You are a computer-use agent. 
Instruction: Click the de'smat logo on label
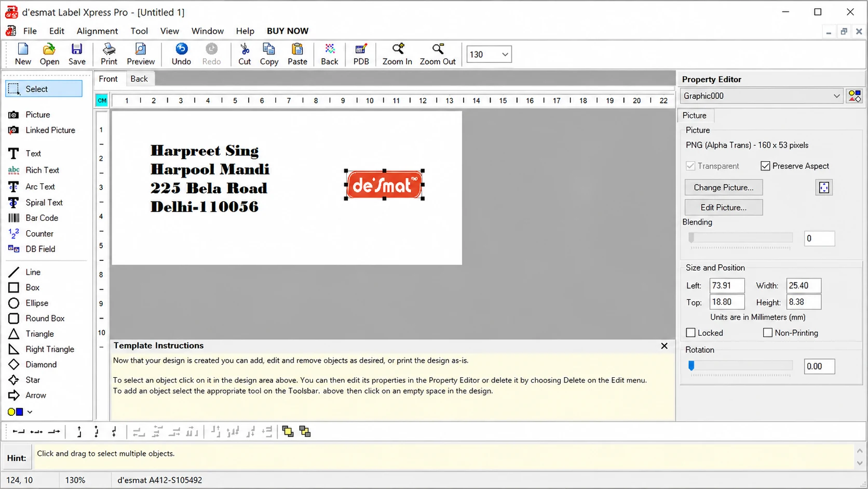(x=384, y=184)
